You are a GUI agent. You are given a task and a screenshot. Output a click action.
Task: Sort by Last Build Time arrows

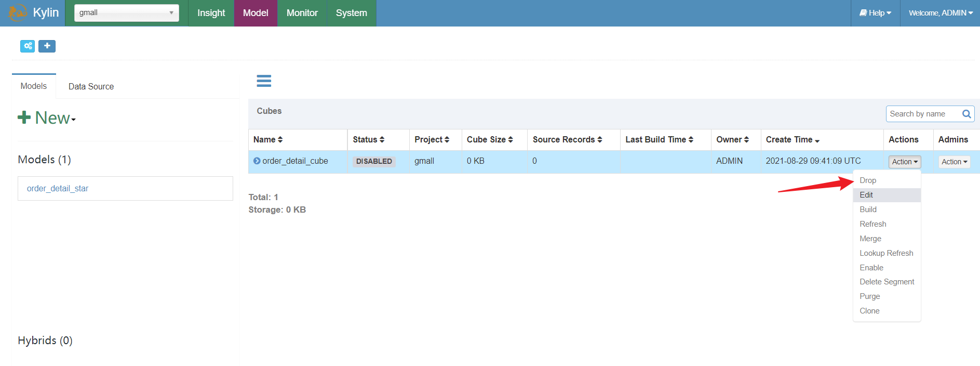pyautogui.click(x=691, y=140)
